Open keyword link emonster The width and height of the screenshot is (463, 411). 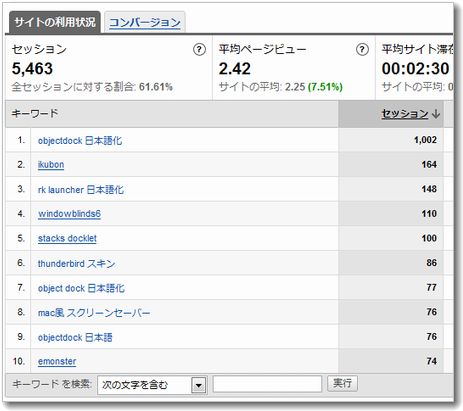tap(57, 361)
